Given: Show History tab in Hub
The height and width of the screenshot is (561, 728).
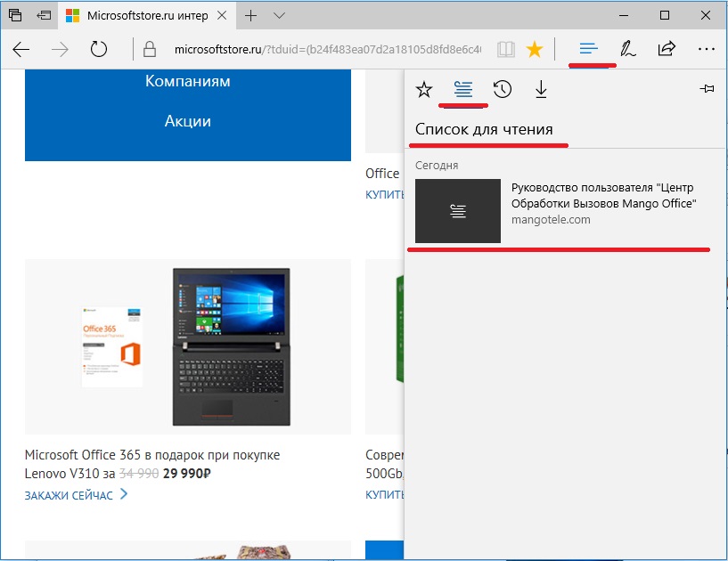Looking at the screenshot, I should [x=503, y=89].
